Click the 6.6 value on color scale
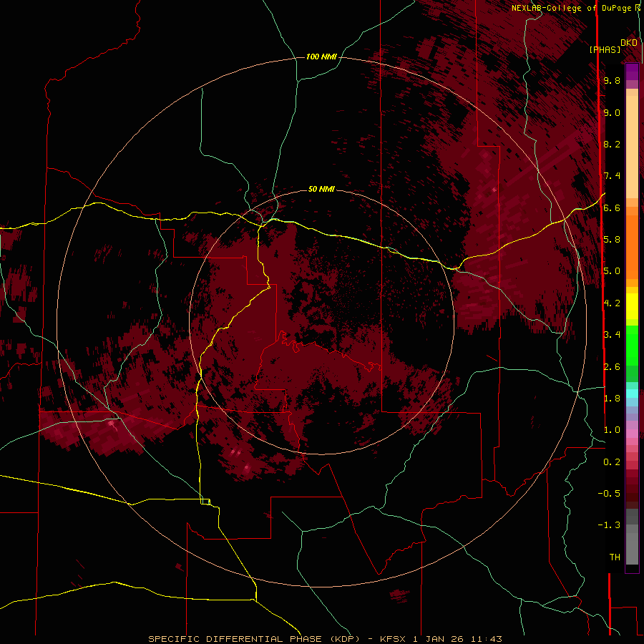 click(x=612, y=208)
